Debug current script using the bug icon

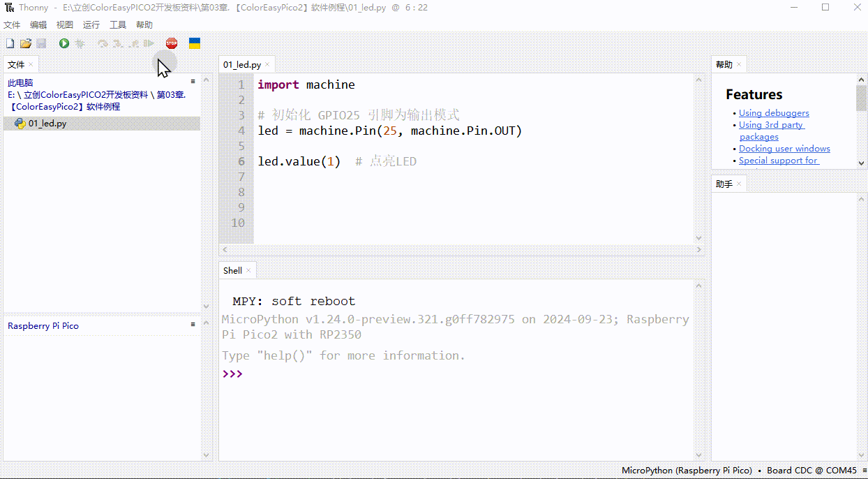(x=80, y=43)
